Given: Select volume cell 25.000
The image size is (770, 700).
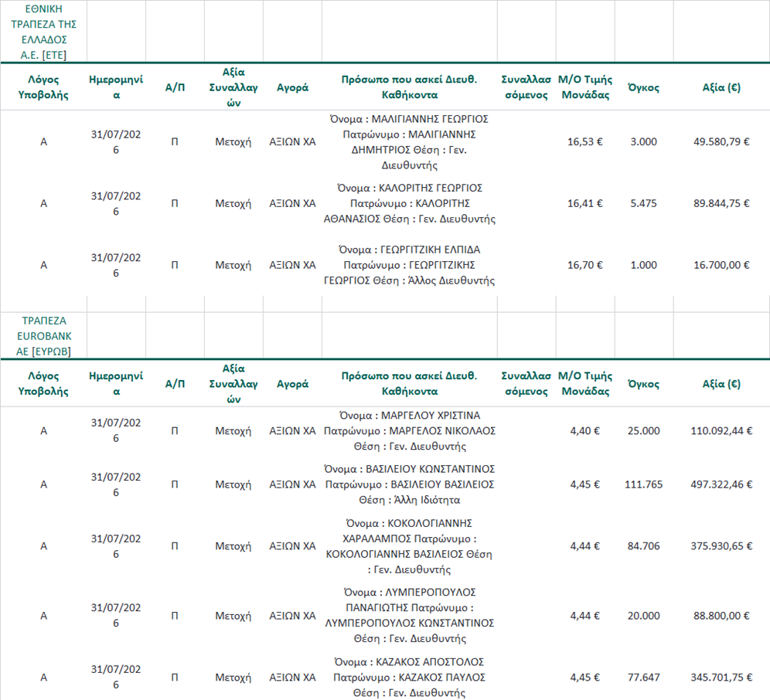Looking at the screenshot, I should 644,431.
